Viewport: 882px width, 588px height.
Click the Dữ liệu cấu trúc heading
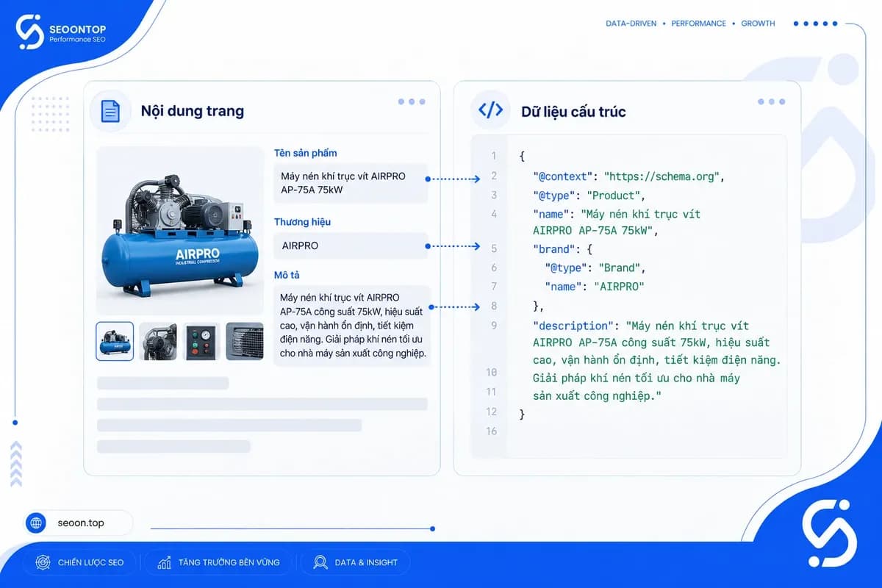pyautogui.click(x=573, y=112)
